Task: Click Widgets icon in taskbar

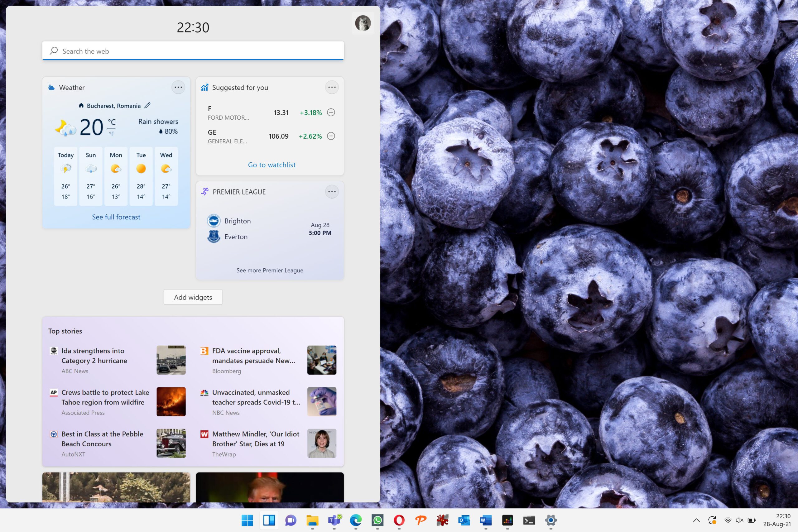Action: click(x=269, y=520)
